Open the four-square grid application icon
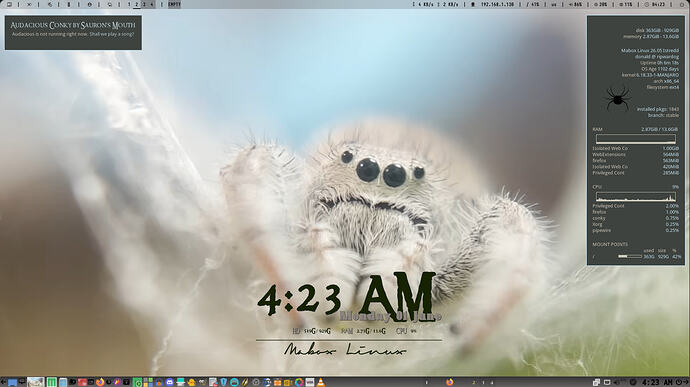 pos(148,382)
